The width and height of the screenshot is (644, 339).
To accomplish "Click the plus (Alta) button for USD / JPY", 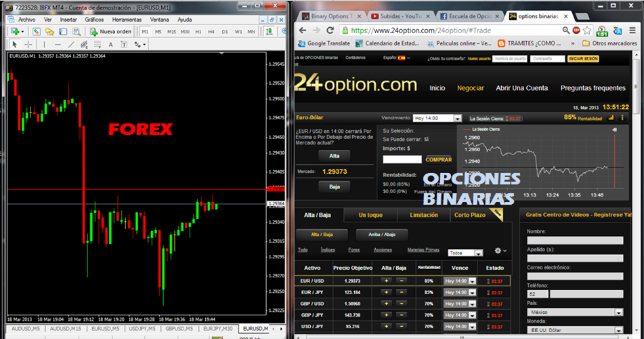I will [386, 326].
